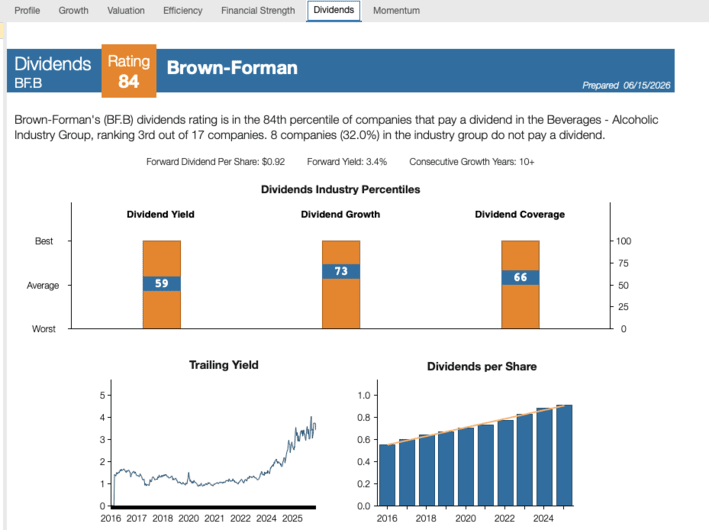
Task: Click the 73 percentile marker
Action: pos(341,271)
